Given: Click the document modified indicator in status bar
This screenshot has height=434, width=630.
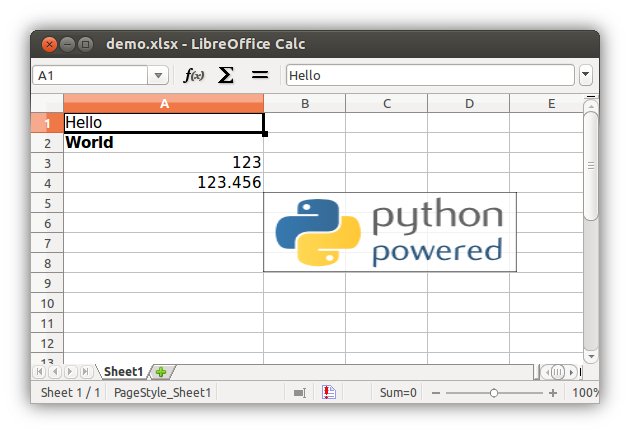Looking at the screenshot, I should [x=328, y=393].
